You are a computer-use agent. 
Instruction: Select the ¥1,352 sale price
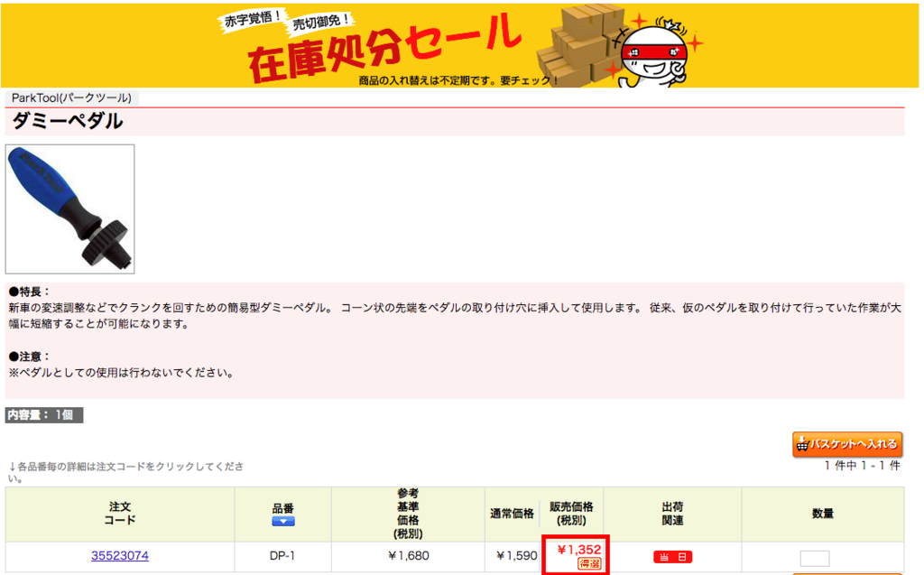tap(578, 550)
